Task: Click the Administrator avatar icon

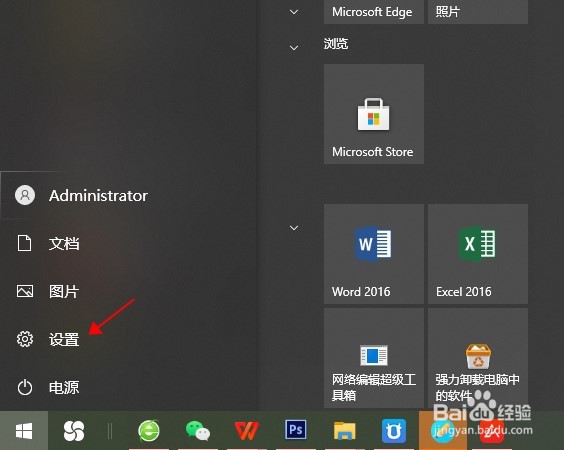Action: pos(25,195)
